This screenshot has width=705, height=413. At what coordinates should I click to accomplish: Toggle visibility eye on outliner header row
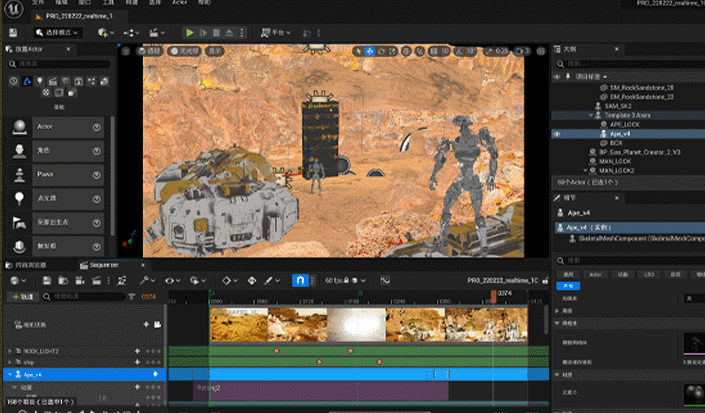[558, 75]
